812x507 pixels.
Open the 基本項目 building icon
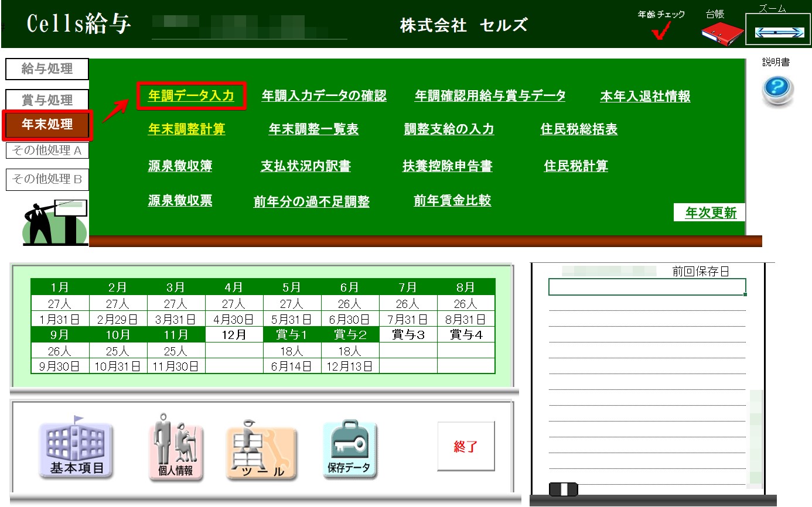(x=76, y=449)
